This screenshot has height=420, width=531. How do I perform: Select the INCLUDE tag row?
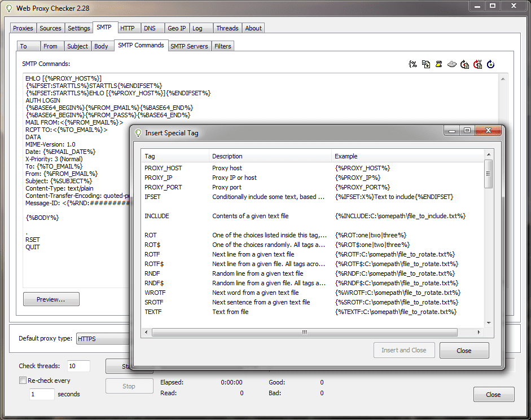(x=313, y=216)
